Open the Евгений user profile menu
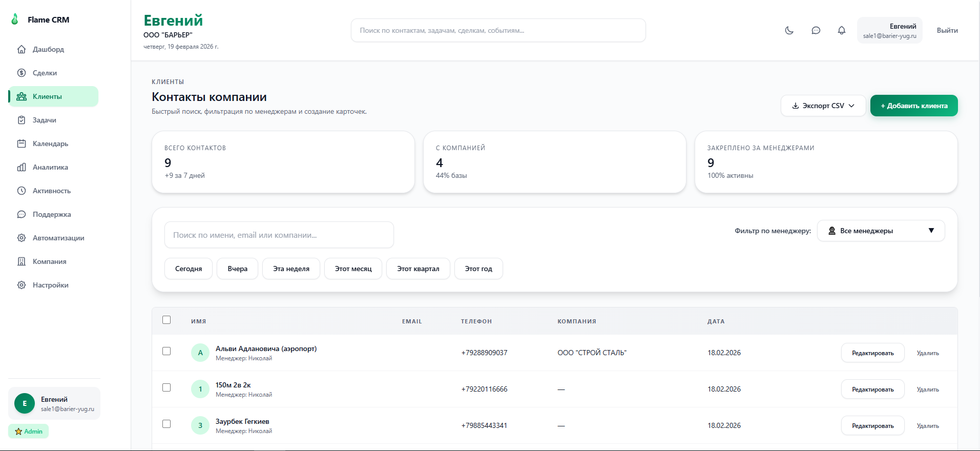 tap(889, 30)
